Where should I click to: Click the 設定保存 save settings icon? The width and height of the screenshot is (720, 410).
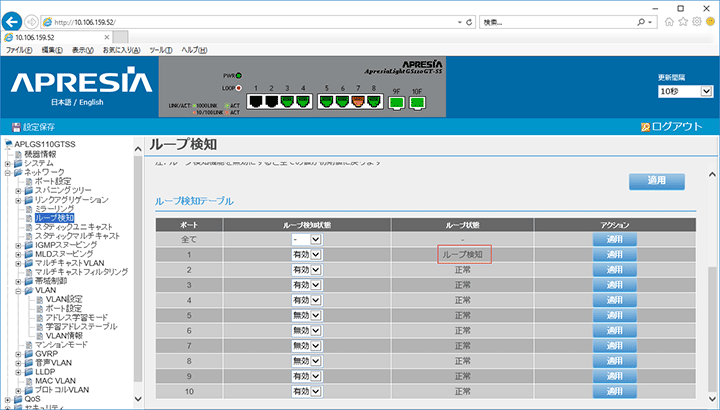pyautogui.click(x=16, y=127)
